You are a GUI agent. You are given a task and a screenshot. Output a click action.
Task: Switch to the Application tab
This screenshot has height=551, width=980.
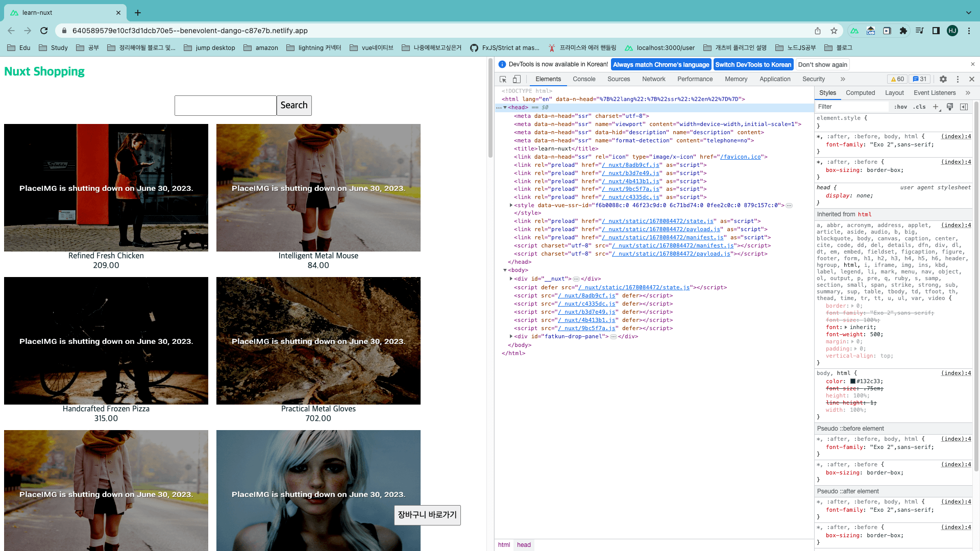pos(775,79)
